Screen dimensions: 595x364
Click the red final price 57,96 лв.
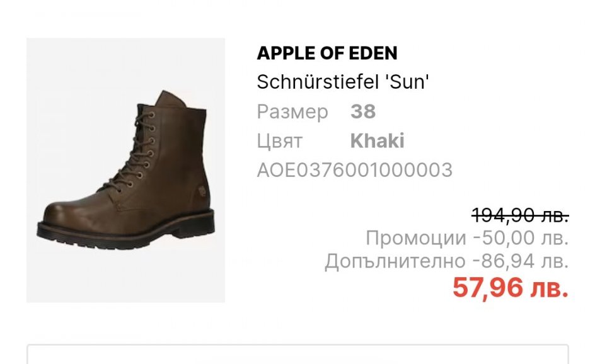tap(511, 287)
